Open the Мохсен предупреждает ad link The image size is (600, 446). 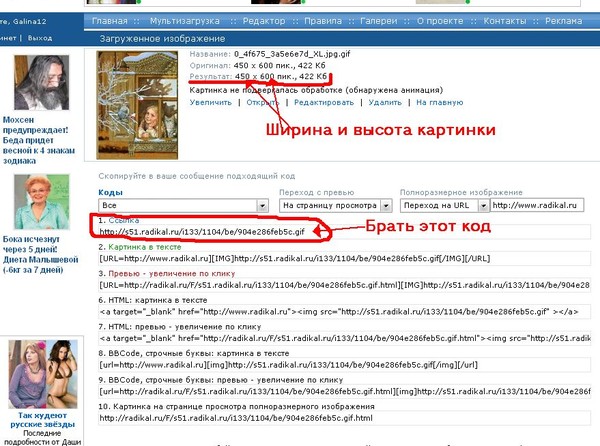(38, 140)
